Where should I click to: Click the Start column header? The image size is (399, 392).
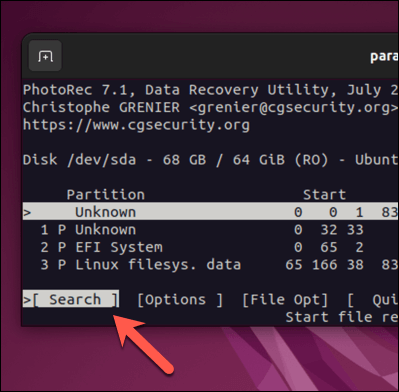pyautogui.click(x=324, y=195)
